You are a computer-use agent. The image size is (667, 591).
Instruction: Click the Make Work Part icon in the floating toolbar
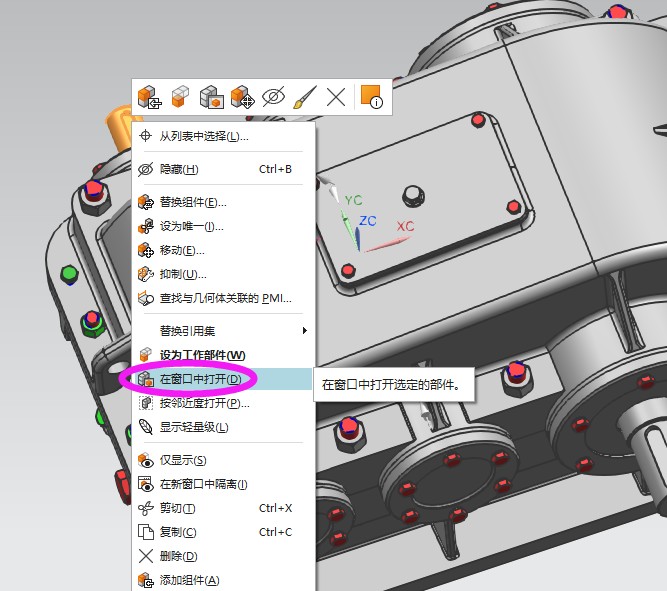point(180,97)
